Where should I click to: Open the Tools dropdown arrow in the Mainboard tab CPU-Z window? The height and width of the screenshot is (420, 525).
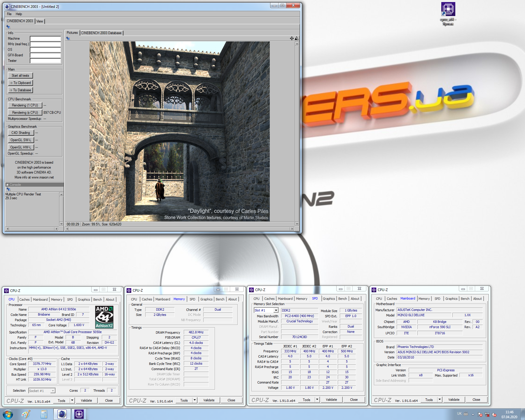(x=440, y=400)
